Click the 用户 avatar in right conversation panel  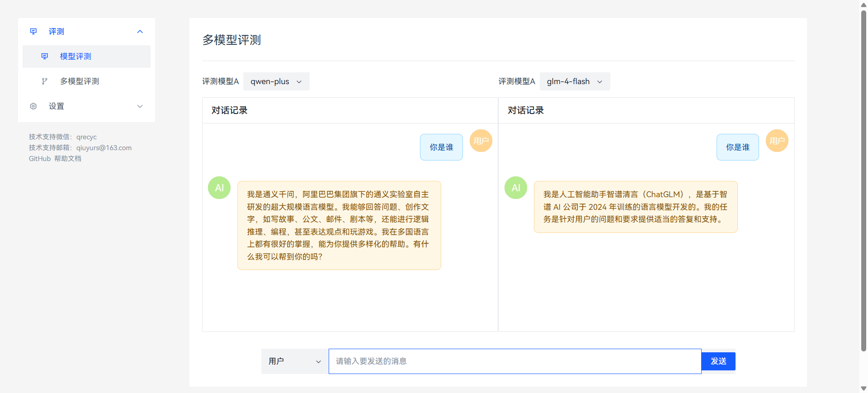tap(777, 141)
